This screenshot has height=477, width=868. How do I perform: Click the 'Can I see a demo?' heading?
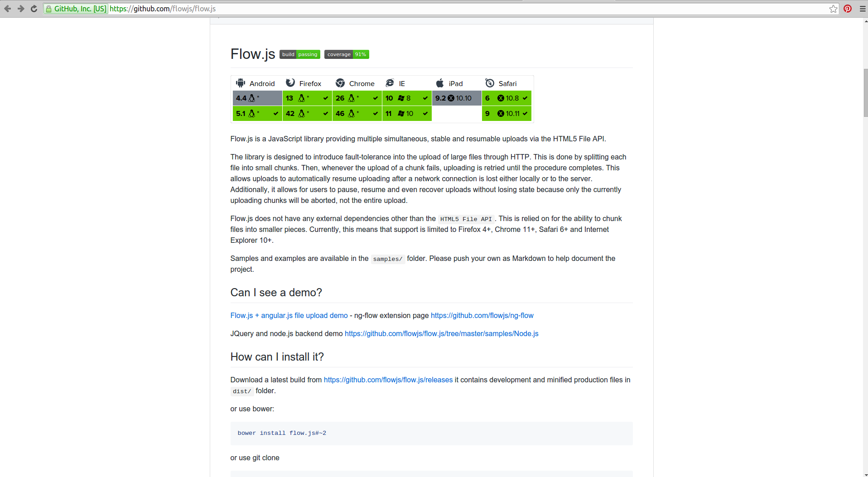point(276,293)
